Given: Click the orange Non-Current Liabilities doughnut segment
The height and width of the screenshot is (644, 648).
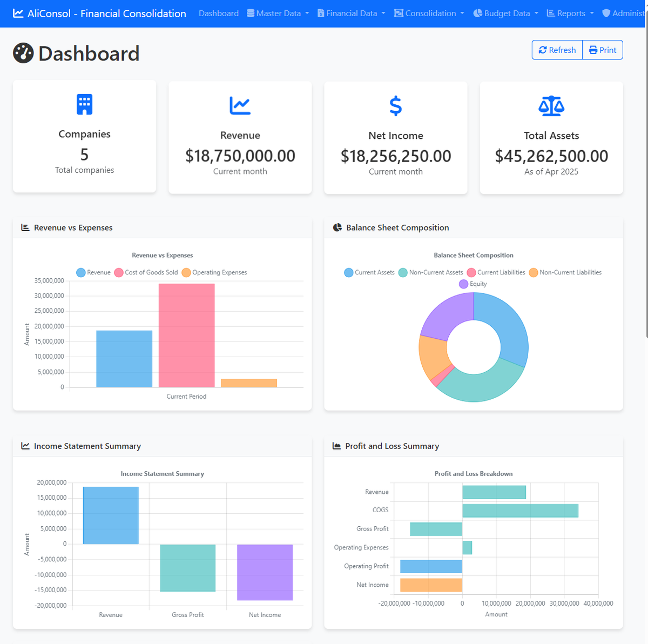Looking at the screenshot, I should click(433, 357).
